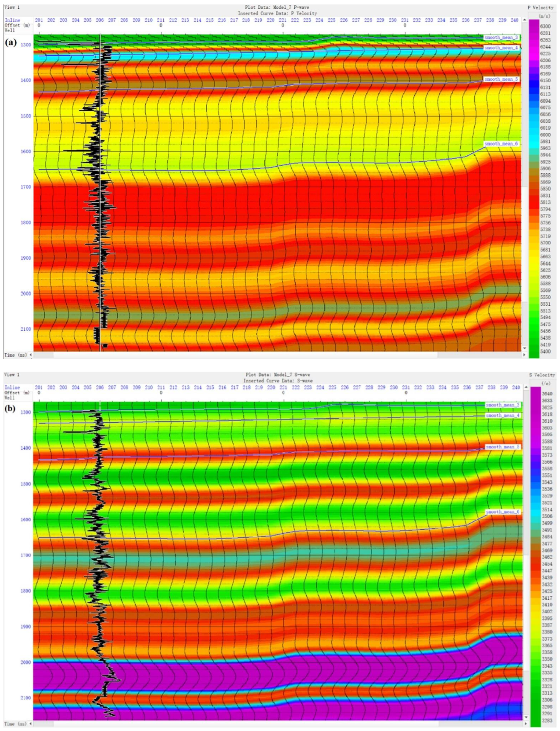Click scroll-right arrow below P-wave view
560x731 pixels.
coord(525,355)
